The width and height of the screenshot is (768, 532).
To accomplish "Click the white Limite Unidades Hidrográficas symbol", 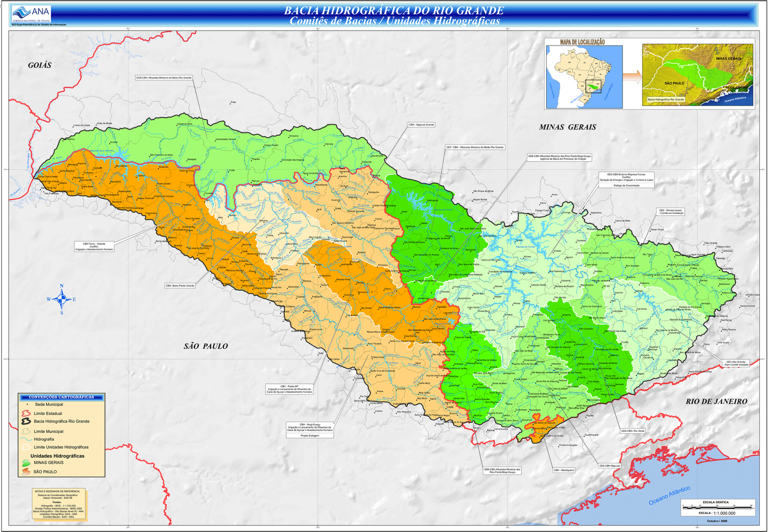I will 26,447.
